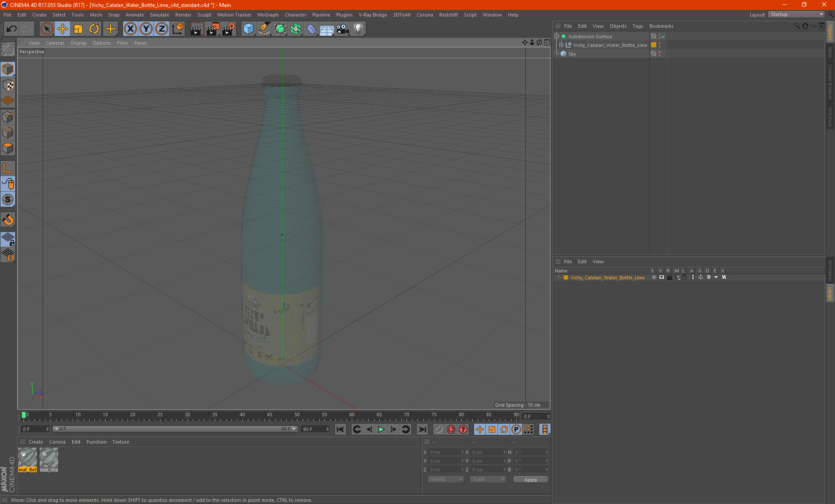
Task: Collapse the Subdivision Surface tree item
Action: point(557,36)
